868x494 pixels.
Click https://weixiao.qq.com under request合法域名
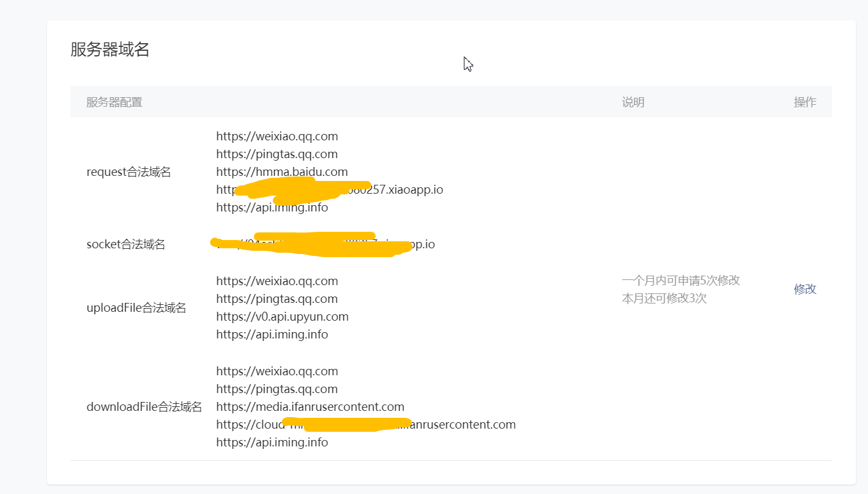pos(277,136)
